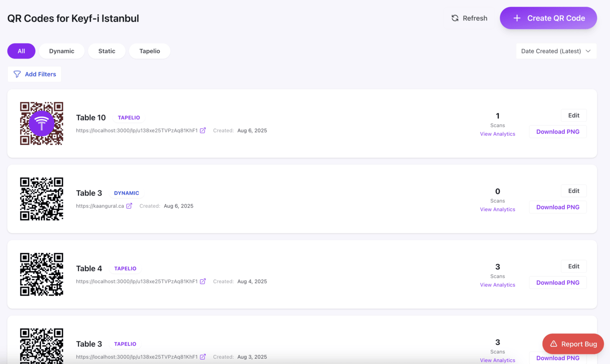The height and width of the screenshot is (364, 610).
Task: Select the Dynamic filter tab
Action: [x=62, y=51]
